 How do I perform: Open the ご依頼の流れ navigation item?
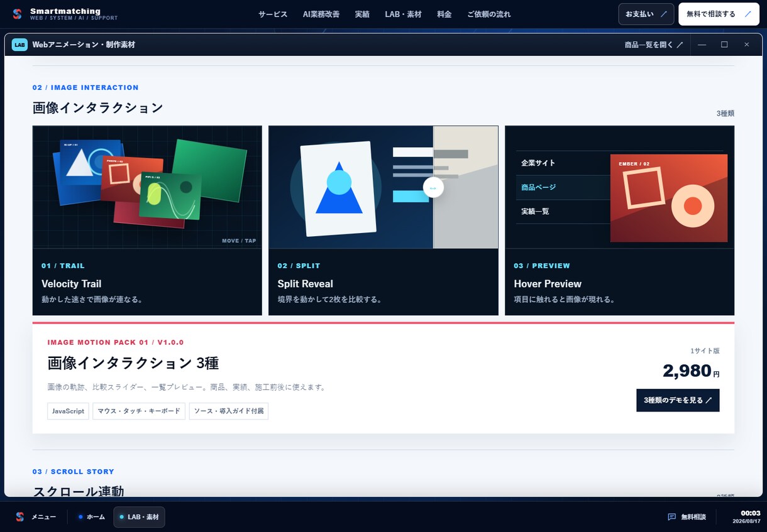pyautogui.click(x=489, y=14)
